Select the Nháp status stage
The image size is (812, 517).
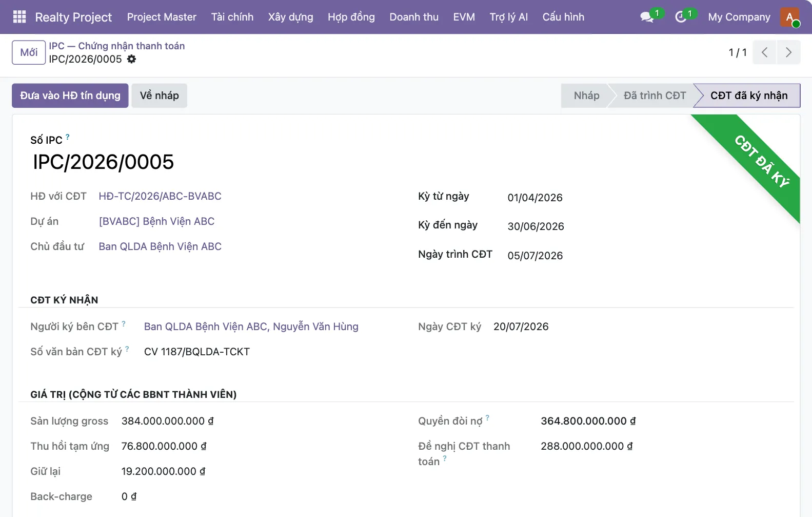(x=586, y=95)
